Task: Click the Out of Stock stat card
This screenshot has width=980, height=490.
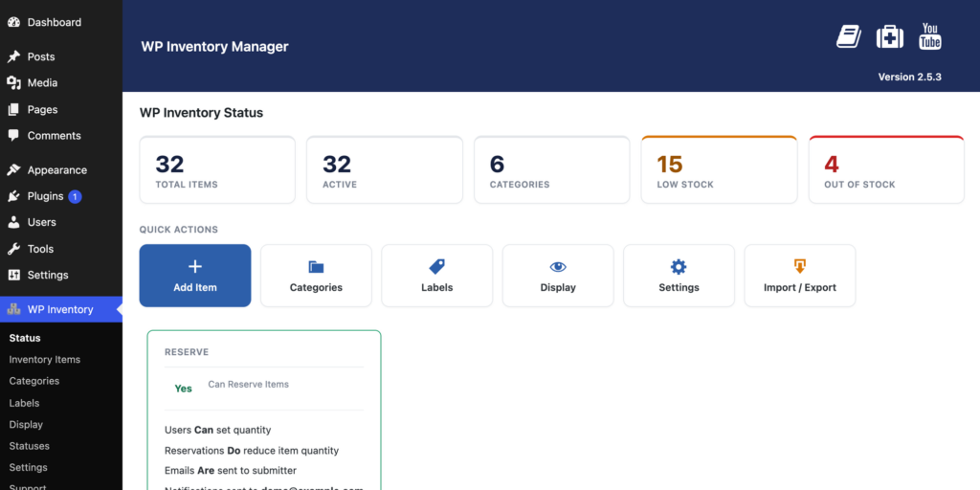Action: click(x=887, y=170)
